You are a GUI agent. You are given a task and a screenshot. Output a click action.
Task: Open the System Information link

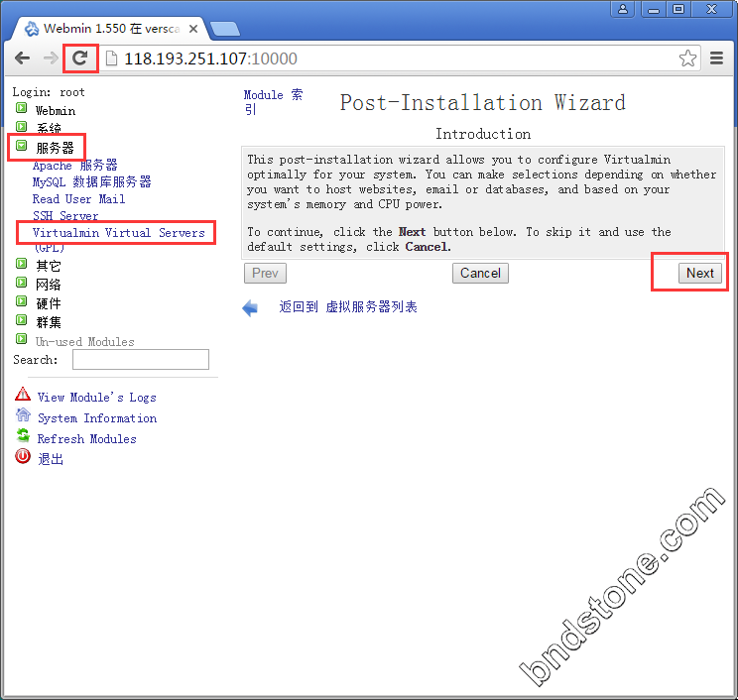pyautogui.click(x=97, y=418)
